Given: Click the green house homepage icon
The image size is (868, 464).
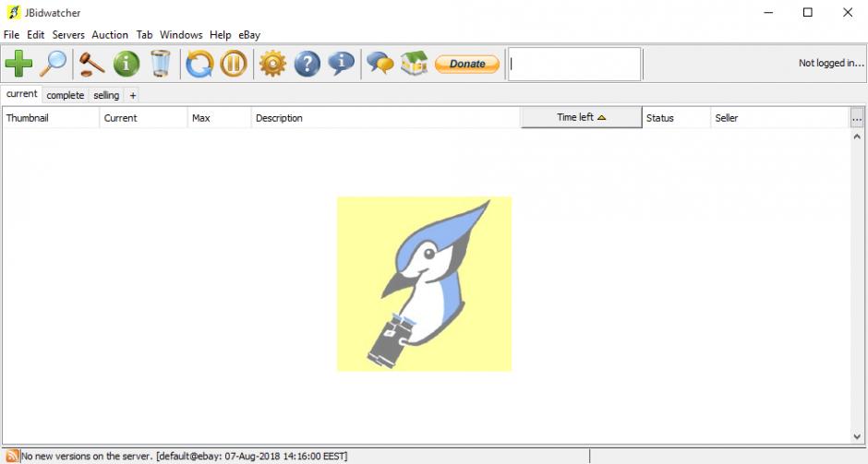Looking at the screenshot, I should [415, 63].
